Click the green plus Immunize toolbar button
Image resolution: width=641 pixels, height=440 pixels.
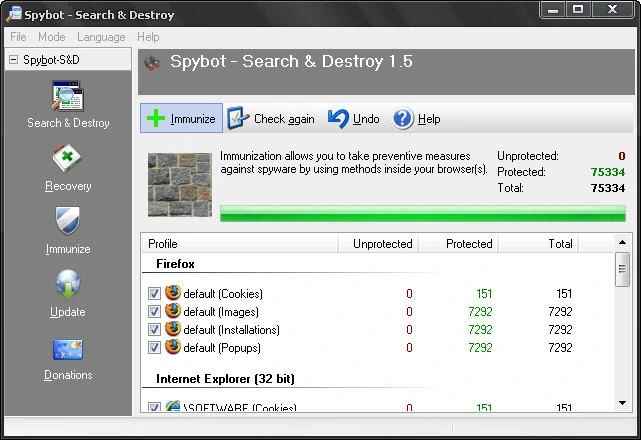pyautogui.click(x=181, y=119)
